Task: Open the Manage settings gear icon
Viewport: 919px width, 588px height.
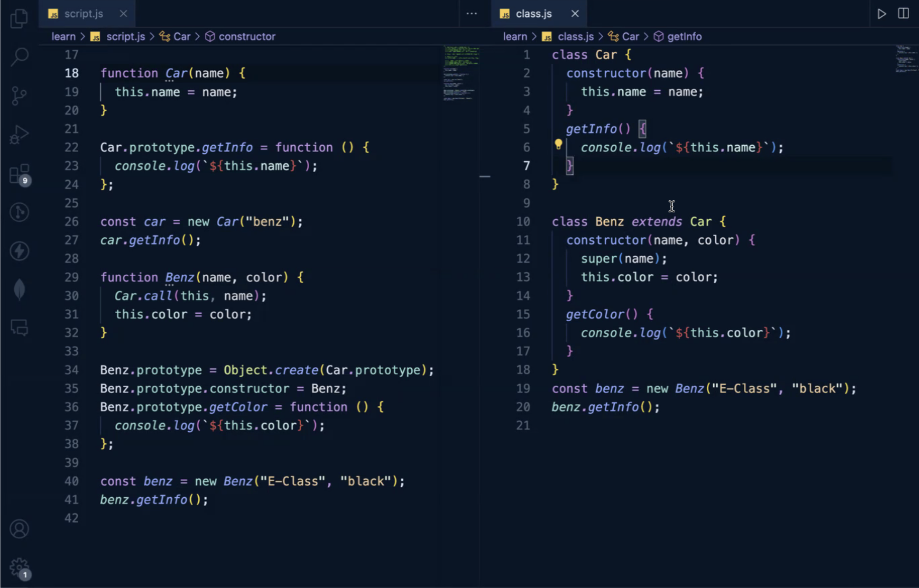Action: pos(19,567)
